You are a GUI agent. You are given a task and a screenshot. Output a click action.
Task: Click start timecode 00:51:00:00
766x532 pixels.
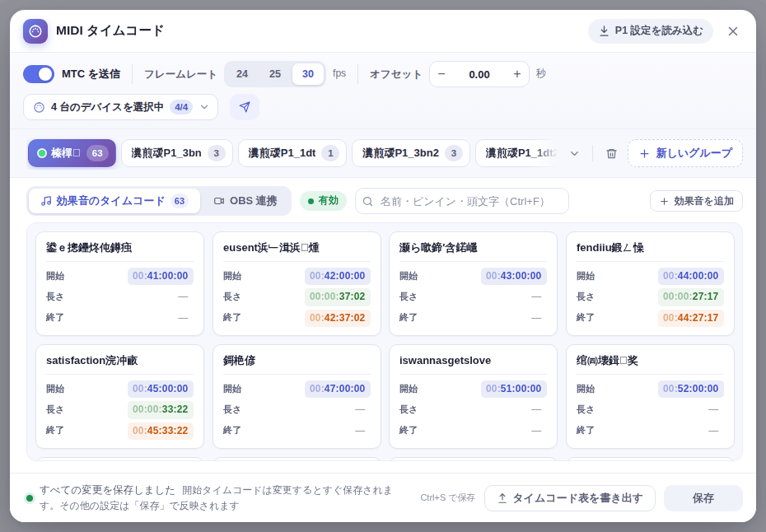pos(513,389)
